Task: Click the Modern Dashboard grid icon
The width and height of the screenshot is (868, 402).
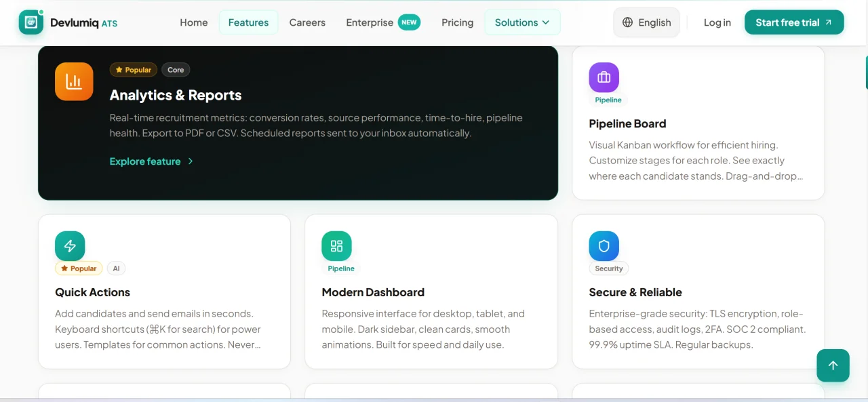Action: tap(336, 246)
